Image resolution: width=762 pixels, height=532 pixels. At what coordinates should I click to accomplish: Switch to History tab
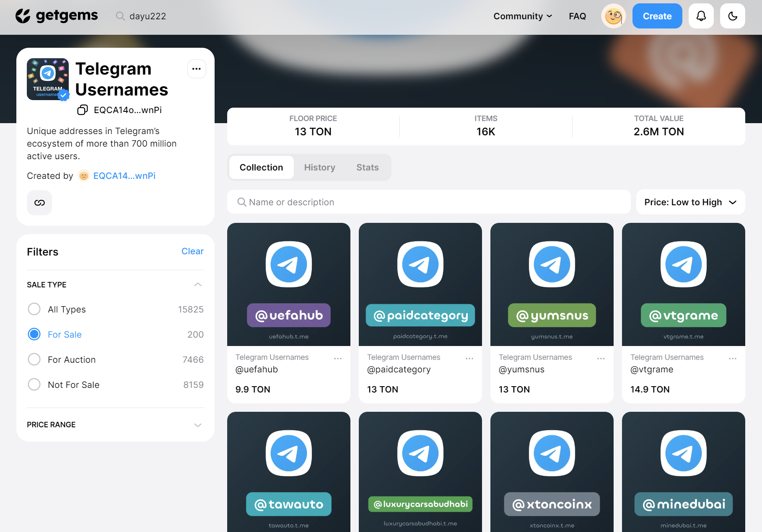(x=319, y=167)
